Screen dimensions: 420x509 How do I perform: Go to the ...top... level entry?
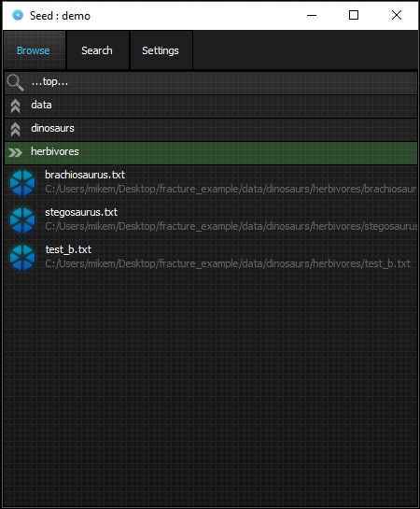coord(211,82)
